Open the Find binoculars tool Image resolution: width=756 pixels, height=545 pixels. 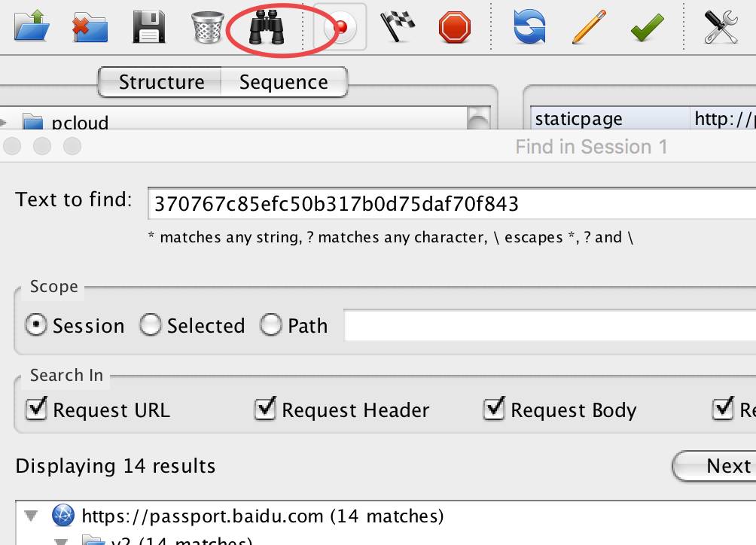pyautogui.click(x=265, y=26)
